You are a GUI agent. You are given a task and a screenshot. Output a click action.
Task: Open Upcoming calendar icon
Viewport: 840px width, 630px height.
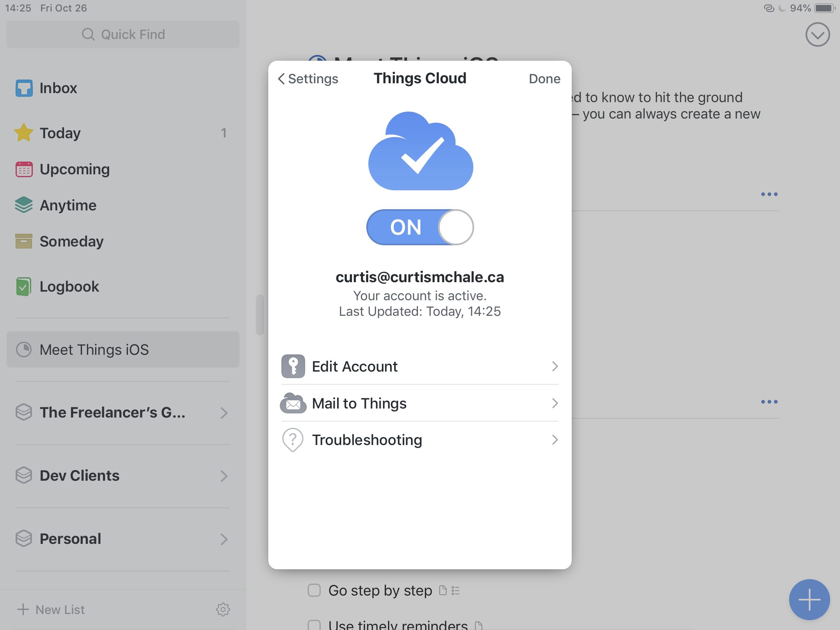click(24, 169)
